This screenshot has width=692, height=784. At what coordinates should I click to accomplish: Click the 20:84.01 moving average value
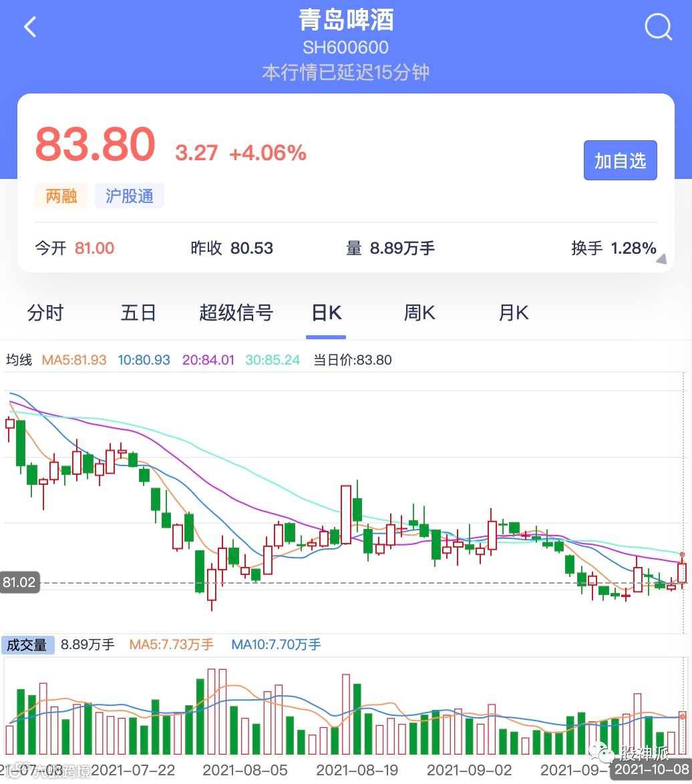(x=208, y=360)
